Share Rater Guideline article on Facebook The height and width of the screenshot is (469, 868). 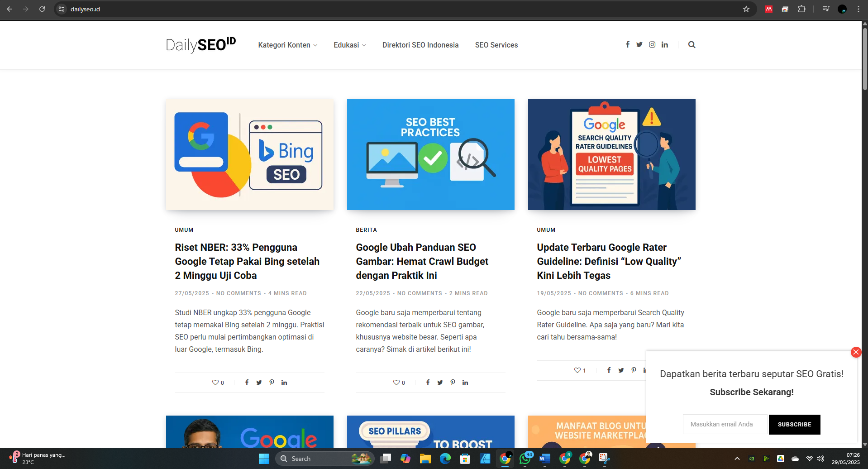point(609,370)
